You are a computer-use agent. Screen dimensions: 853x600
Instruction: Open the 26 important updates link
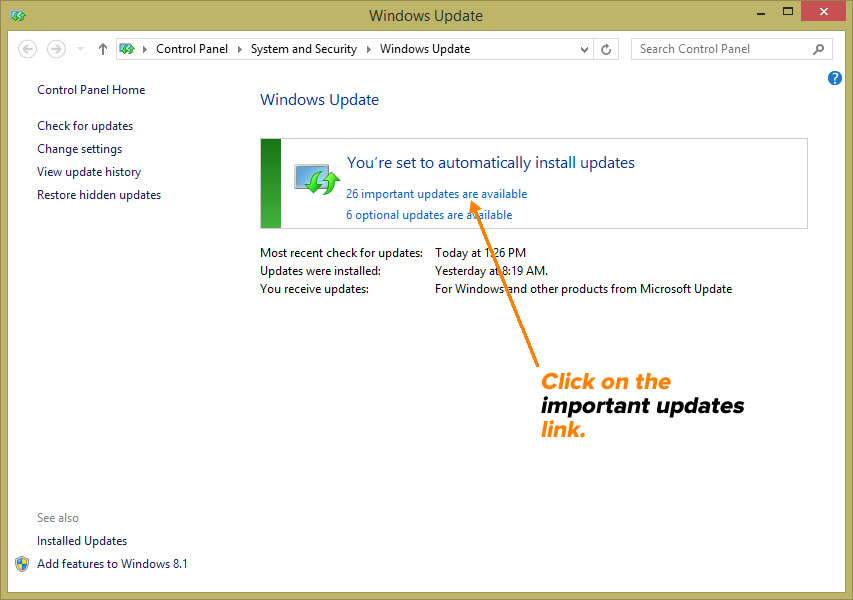(x=436, y=194)
